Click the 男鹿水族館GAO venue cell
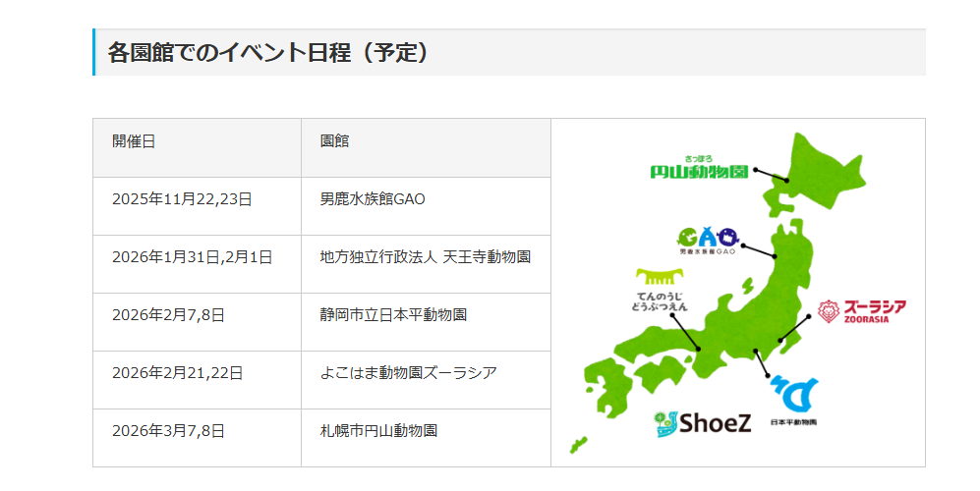 coord(373,199)
